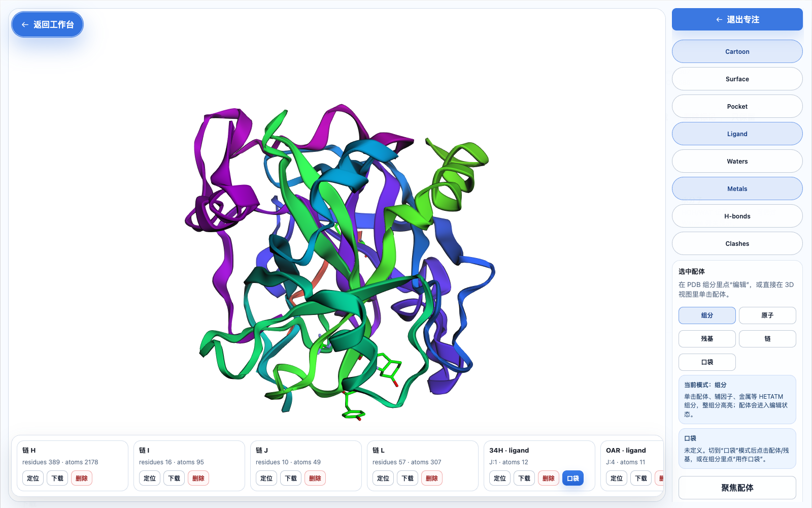Toggle Metals display
This screenshot has width=812, height=508.
pyautogui.click(x=737, y=188)
